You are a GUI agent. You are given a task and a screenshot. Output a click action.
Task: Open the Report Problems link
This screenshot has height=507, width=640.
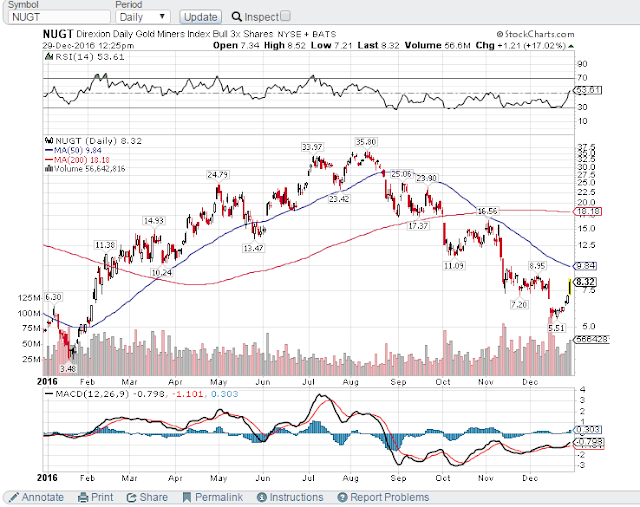(x=390, y=497)
